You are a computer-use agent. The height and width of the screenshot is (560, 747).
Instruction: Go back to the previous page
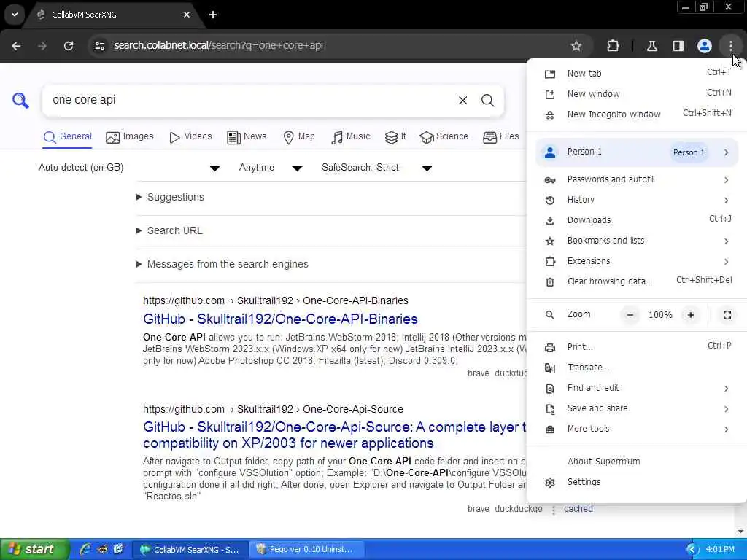coord(16,46)
